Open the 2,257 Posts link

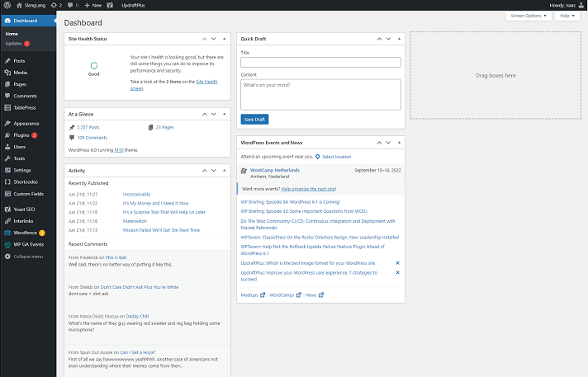click(x=88, y=127)
